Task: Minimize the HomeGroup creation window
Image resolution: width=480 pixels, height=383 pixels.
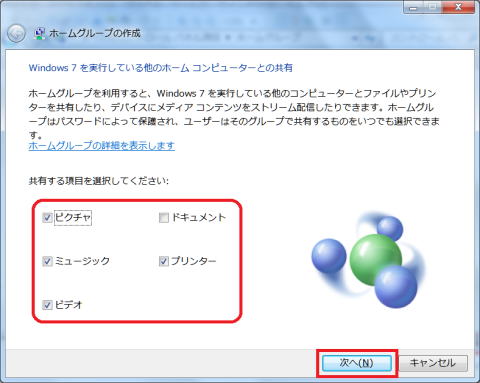Action: (x=414, y=6)
